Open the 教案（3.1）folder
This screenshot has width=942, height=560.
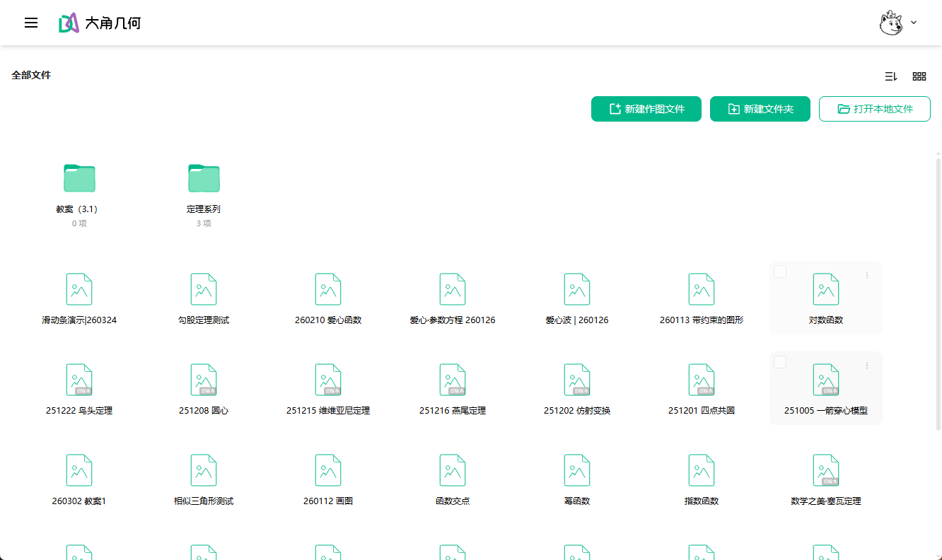click(x=79, y=178)
